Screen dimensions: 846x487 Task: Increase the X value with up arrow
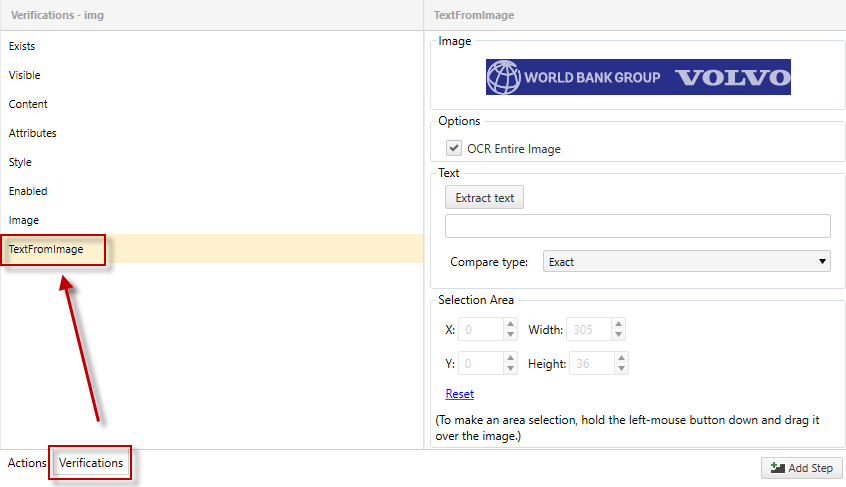[x=510, y=324]
